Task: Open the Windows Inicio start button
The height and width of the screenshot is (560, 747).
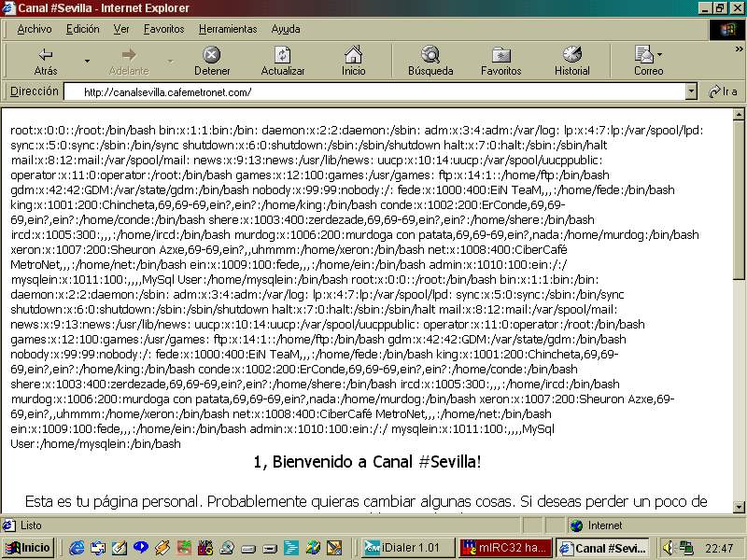Action: (x=28, y=548)
